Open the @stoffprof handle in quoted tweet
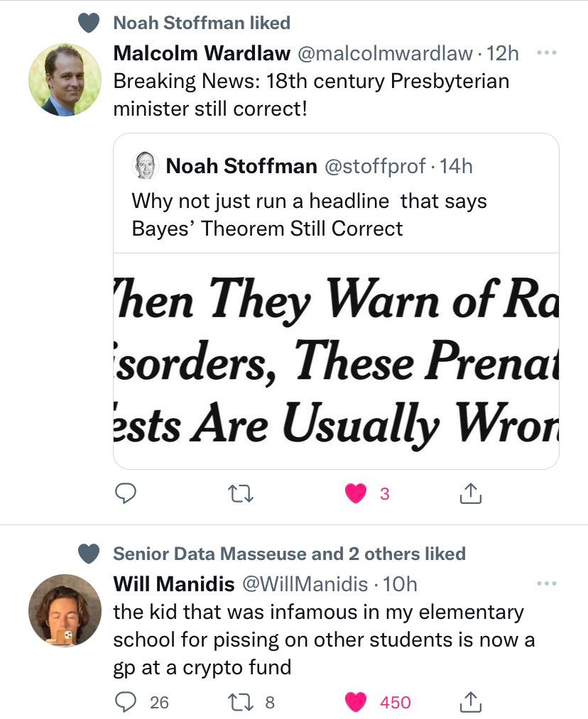Image resolution: width=588 pixels, height=719 pixels. (374, 166)
